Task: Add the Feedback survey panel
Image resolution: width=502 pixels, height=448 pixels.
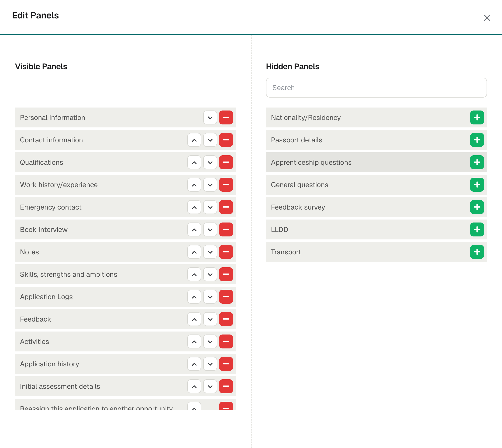Action: coord(477,207)
